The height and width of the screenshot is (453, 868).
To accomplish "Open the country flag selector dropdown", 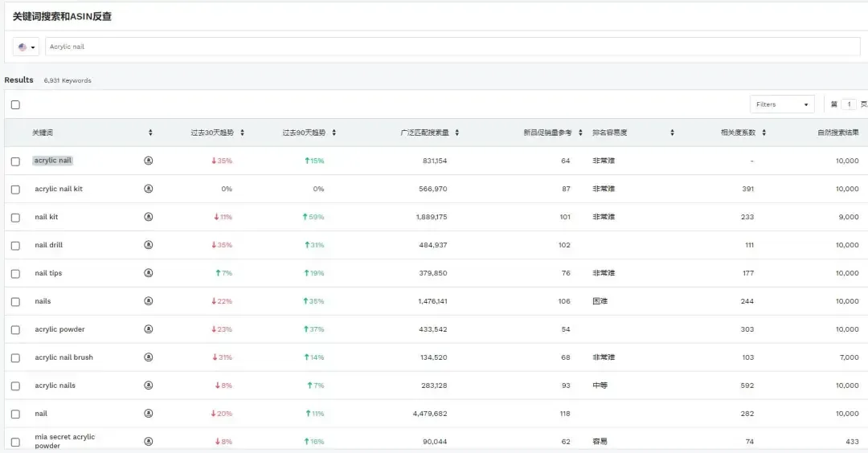I will [26, 47].
